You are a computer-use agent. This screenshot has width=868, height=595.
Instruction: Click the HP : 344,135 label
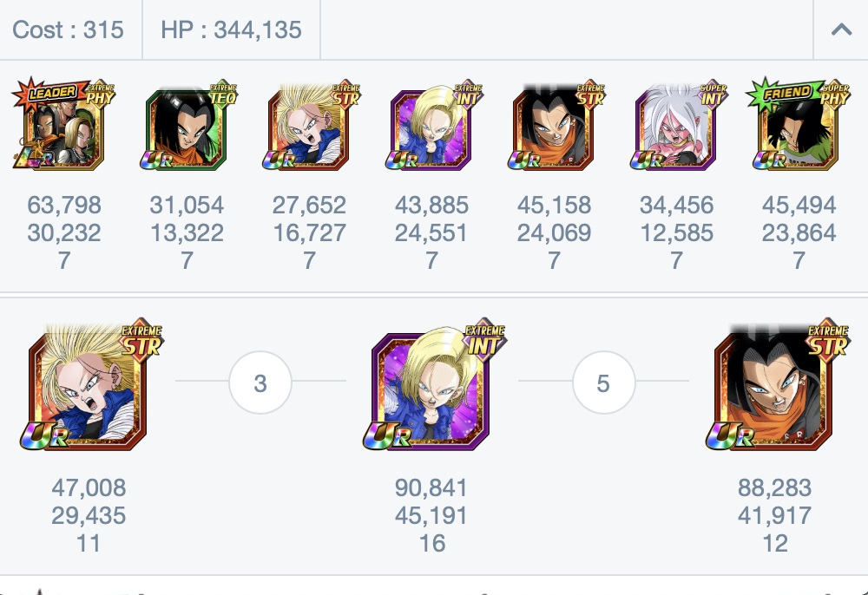[x=231, y=29]
